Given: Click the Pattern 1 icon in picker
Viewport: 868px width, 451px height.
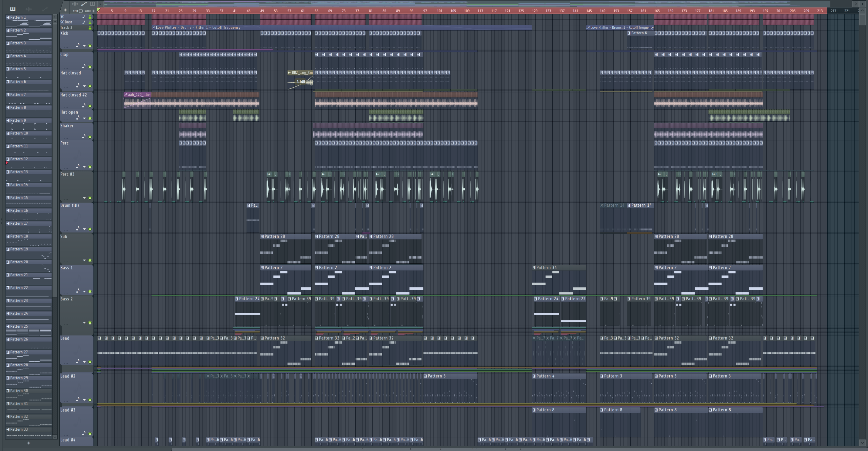Looking at the screenshot, I should coord(8,17).
